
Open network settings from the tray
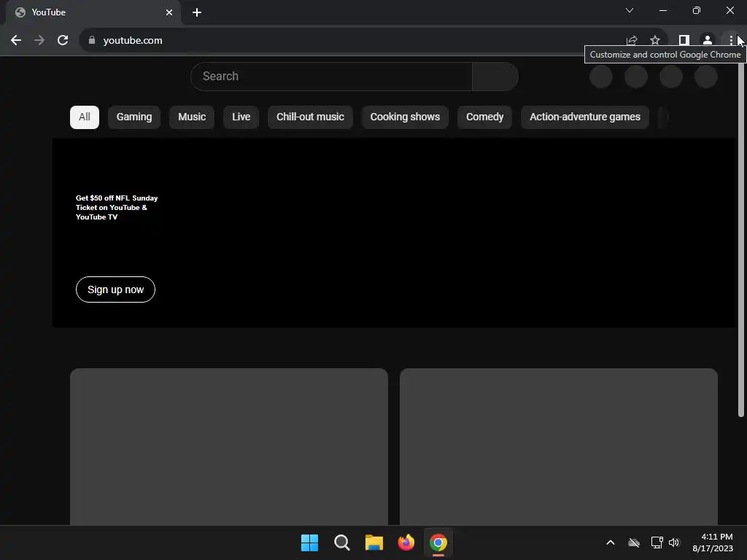[x=657, y=542]
